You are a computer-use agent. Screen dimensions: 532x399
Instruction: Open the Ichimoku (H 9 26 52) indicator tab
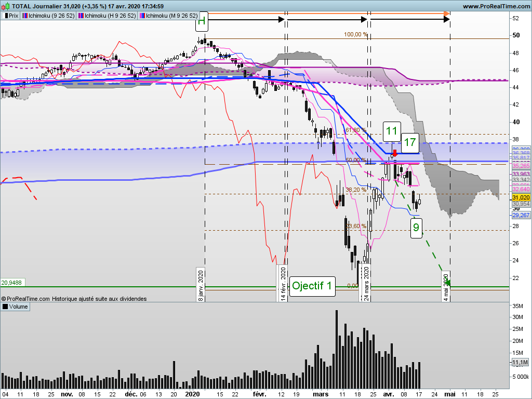(107, 16)
